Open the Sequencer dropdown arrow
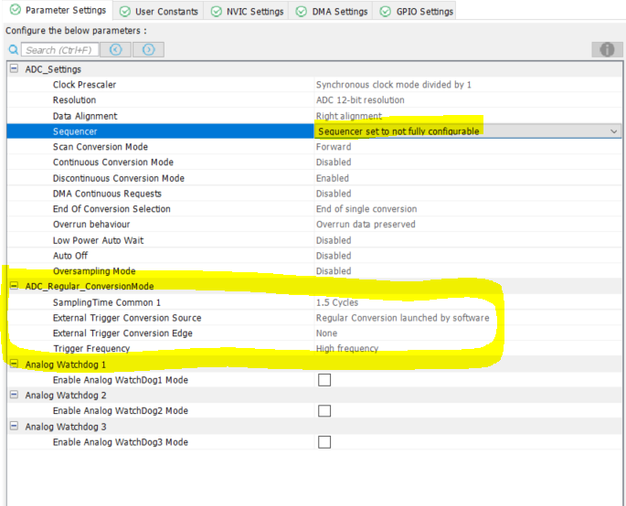This screenshot has height=506, width=626. pyautogui.click(x=614, y=131)
